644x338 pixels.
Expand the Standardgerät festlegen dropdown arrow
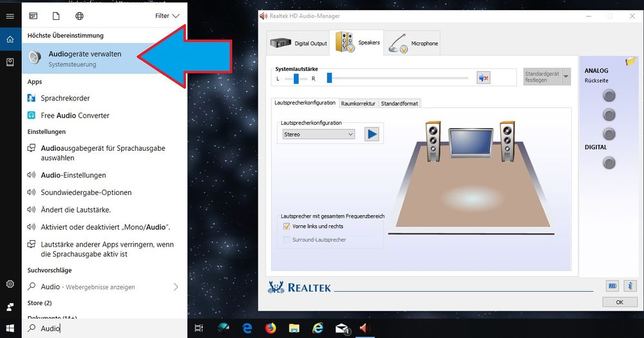click(566, 77)
